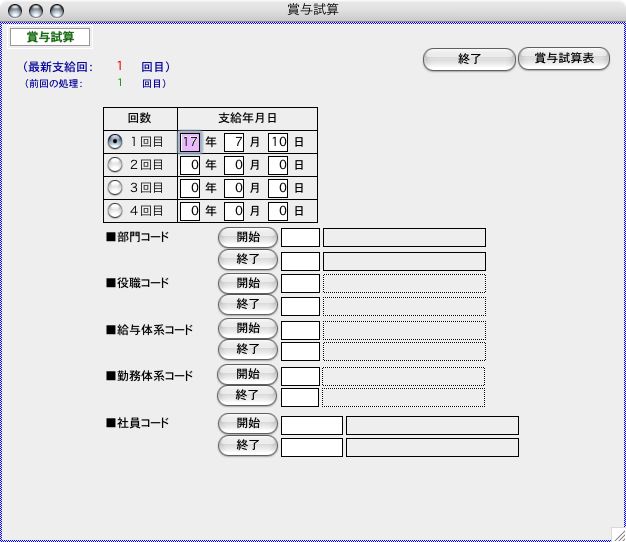Click the month field of 1回目 row
The height and width of the screenshot is (542, 626).
[234, 142]
